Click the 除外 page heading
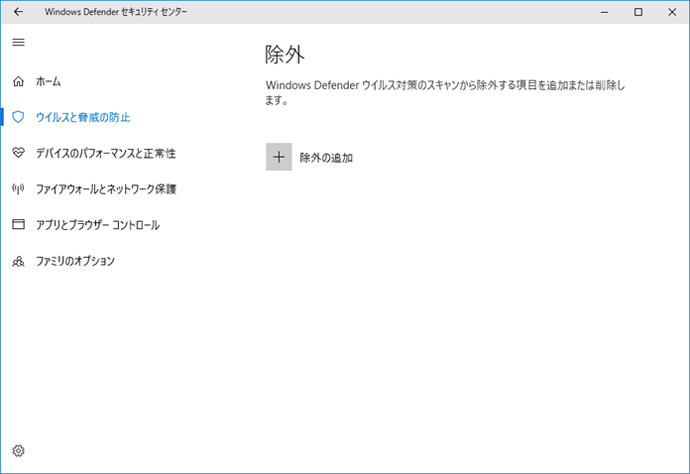 pyautogui.click(x=285, y=55)
